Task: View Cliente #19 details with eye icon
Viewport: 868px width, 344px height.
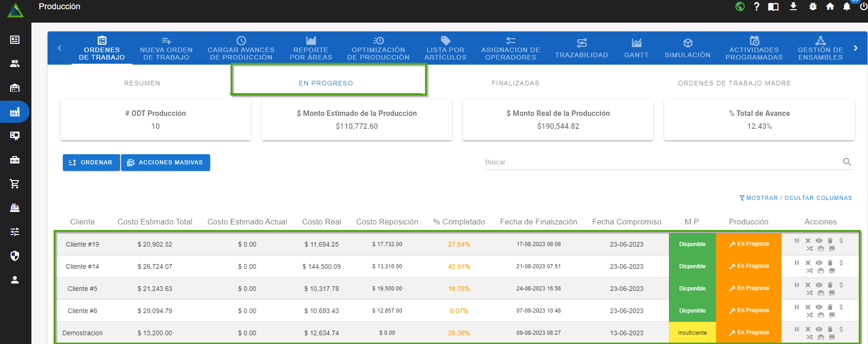Action: click(x=819, y=241)
